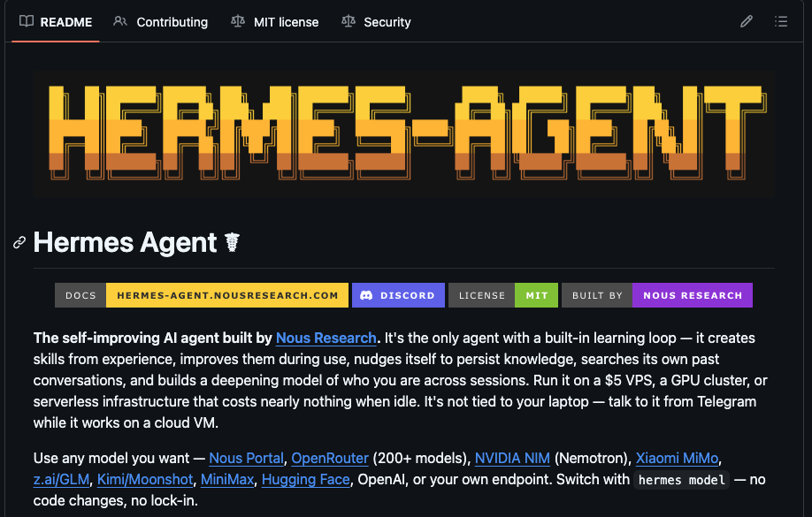Click the pencil edit file icon
This screenshot has width=812, height=517.
pos(747,21)
